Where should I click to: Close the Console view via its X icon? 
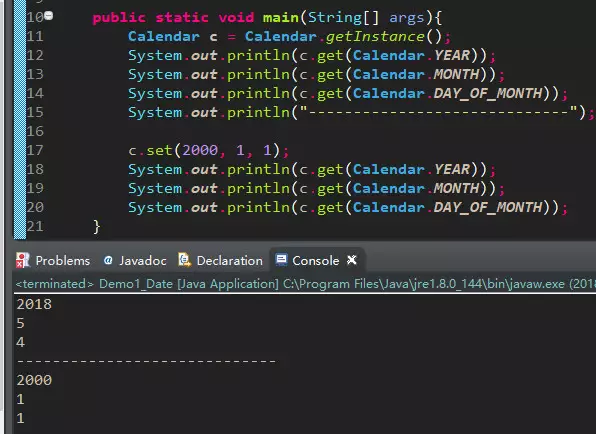point(352,260)
